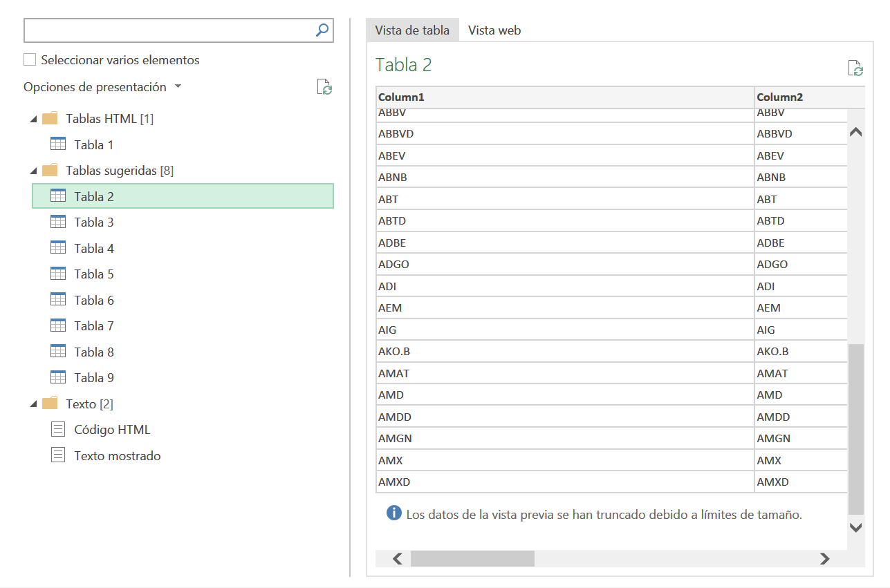
Task: Click the navigator search input field
Action: click(169, 30)
